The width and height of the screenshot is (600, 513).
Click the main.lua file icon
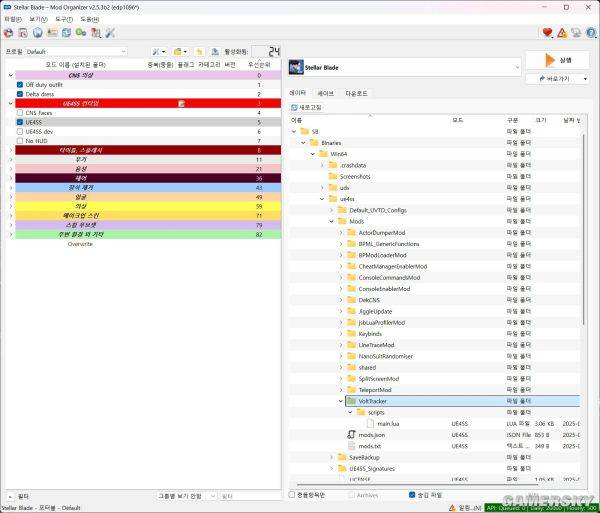(370, 423)
